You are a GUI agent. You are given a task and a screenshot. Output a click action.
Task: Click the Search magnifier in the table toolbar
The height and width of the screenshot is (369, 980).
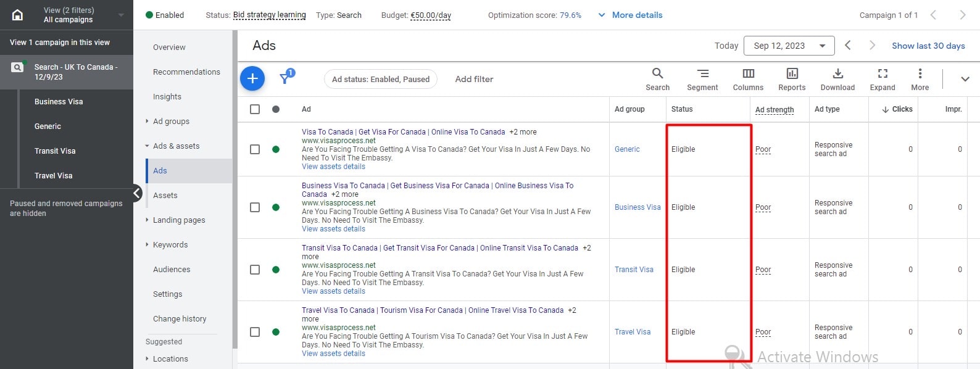tap(657, 79)
